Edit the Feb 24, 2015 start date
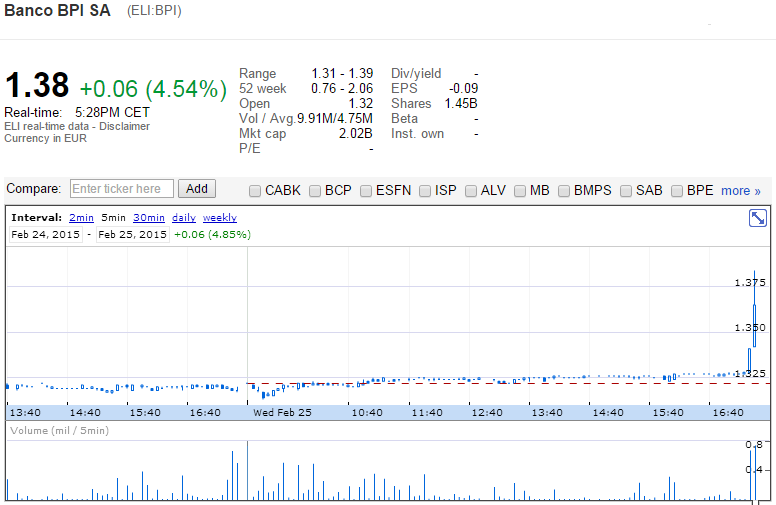The image size is (776, 505). pyautogui.click(x=46, y=235)
